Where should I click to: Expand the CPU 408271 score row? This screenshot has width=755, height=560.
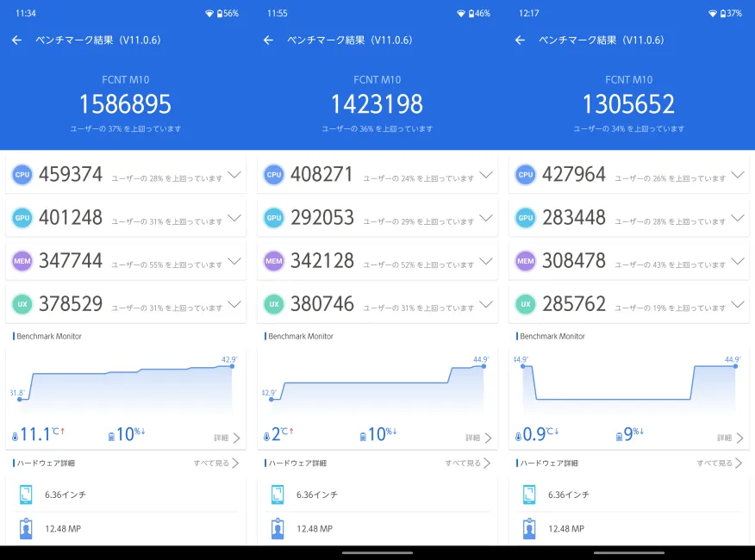click(486, 175)
